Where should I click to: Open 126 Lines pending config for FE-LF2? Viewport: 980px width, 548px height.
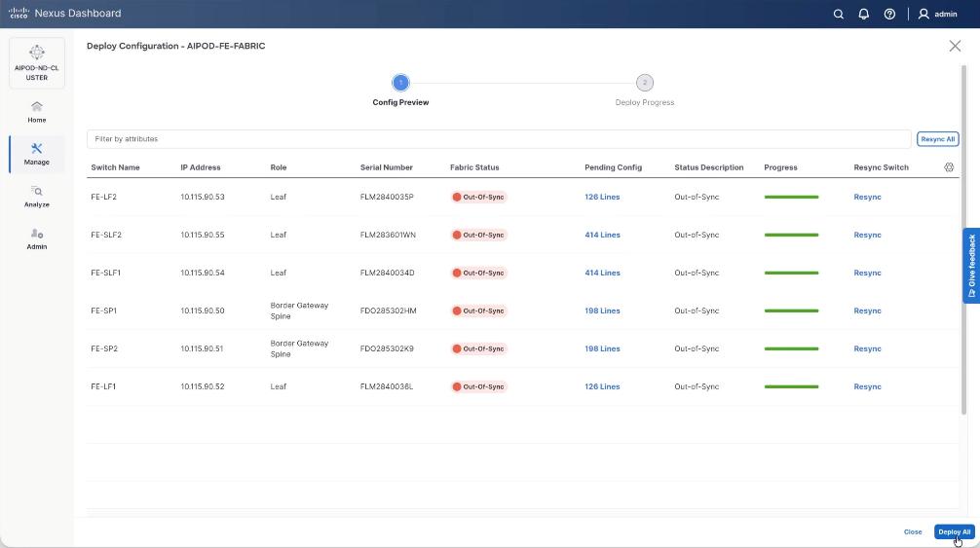coord(602,197)
